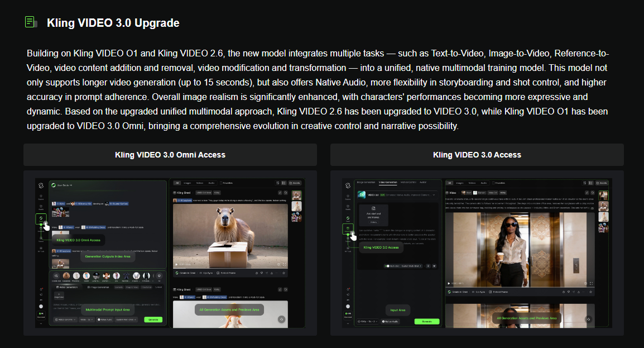The image size is (644, 348).
Task: Switch to the Motion Control tab
Action: point(407,182)
